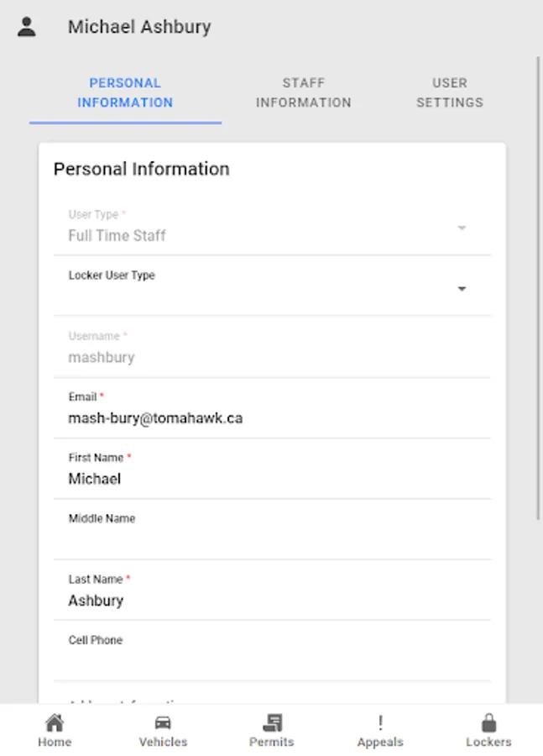Viewport: 543px width, 756px height.
Task: Switch to the Staff Information tab
Action: [304, 92]
